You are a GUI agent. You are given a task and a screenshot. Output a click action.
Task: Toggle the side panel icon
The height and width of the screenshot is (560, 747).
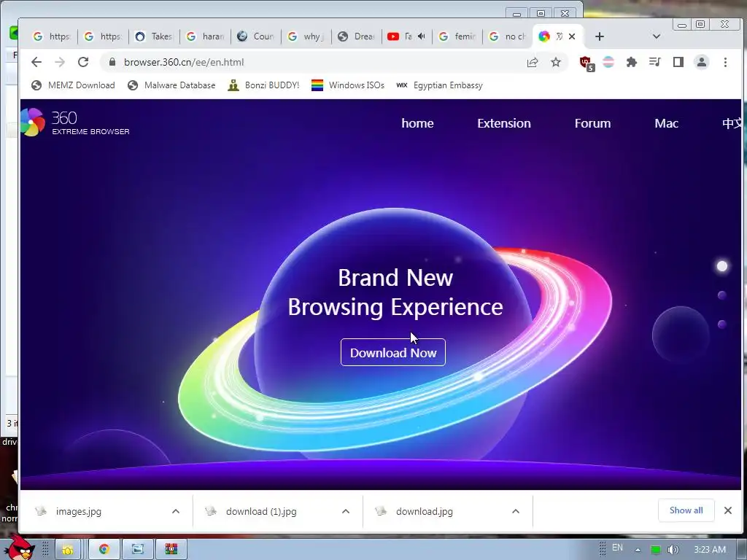click(678, 62)
